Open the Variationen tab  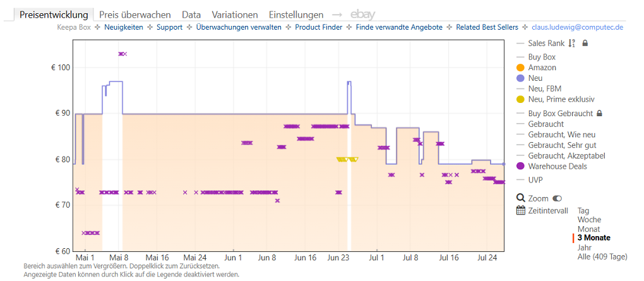(235, 15)
